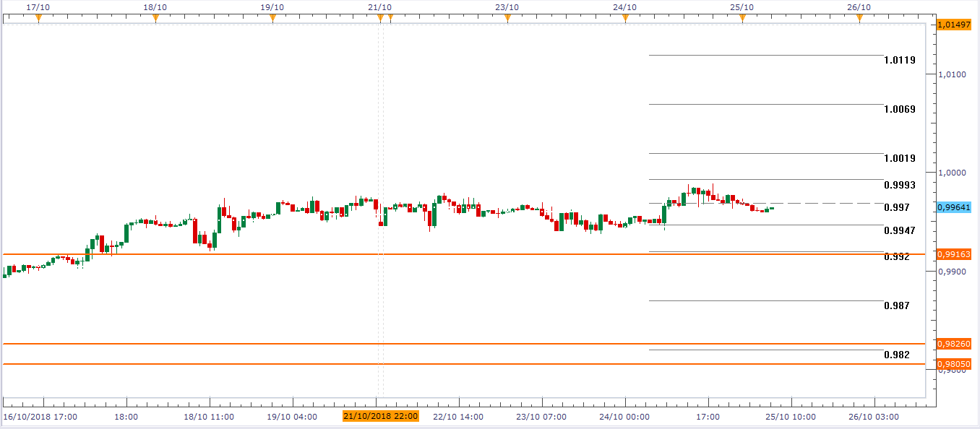Screen dimensions: 980x429
Task: Click the highlighted 21/10/2018 22:00 time label
Action: coord(379,417)
